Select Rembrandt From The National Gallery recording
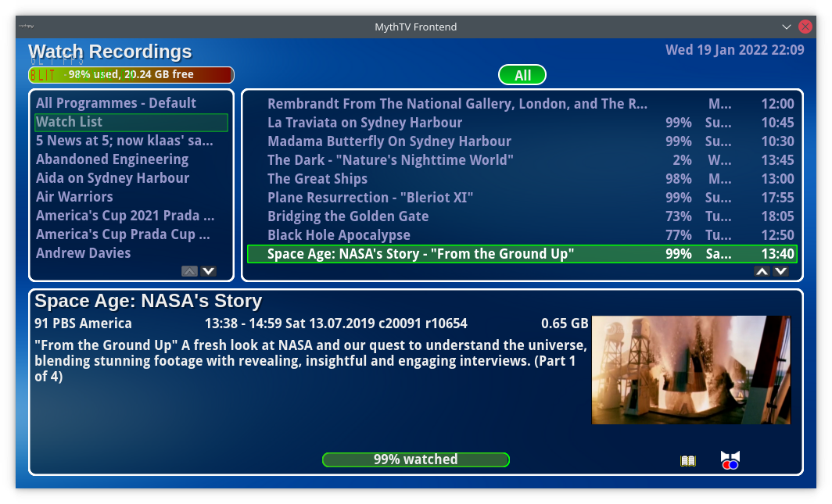Image resolution: width=832 pixels, height=504 pixels. (522, 104)
